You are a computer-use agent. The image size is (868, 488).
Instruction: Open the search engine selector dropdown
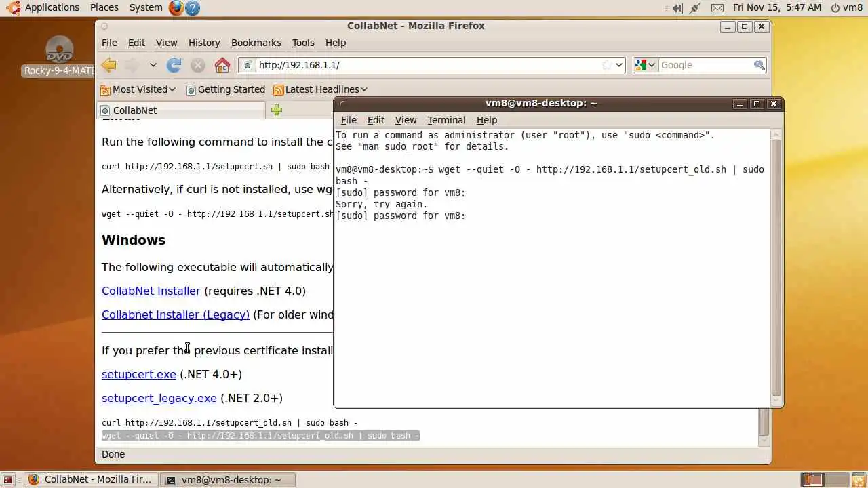645,65
